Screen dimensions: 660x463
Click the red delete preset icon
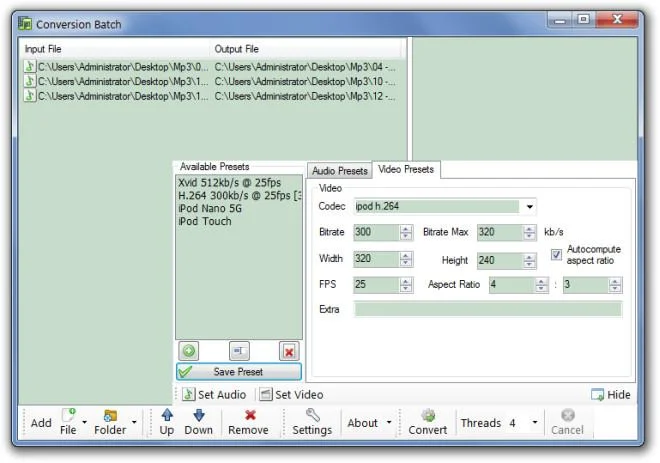[289, 351]
